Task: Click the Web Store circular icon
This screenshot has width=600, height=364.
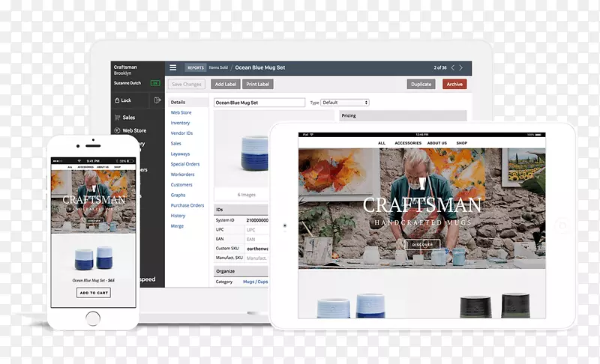Action: coord(118,130)
